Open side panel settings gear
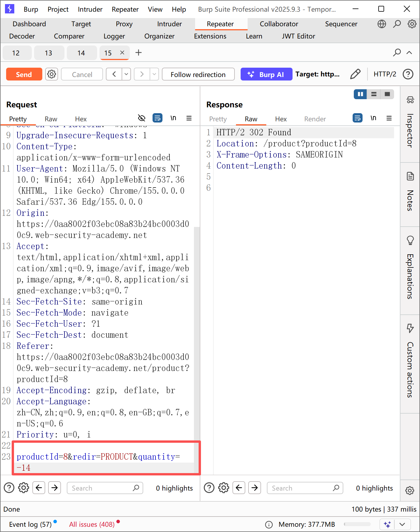 coord(410,491)
